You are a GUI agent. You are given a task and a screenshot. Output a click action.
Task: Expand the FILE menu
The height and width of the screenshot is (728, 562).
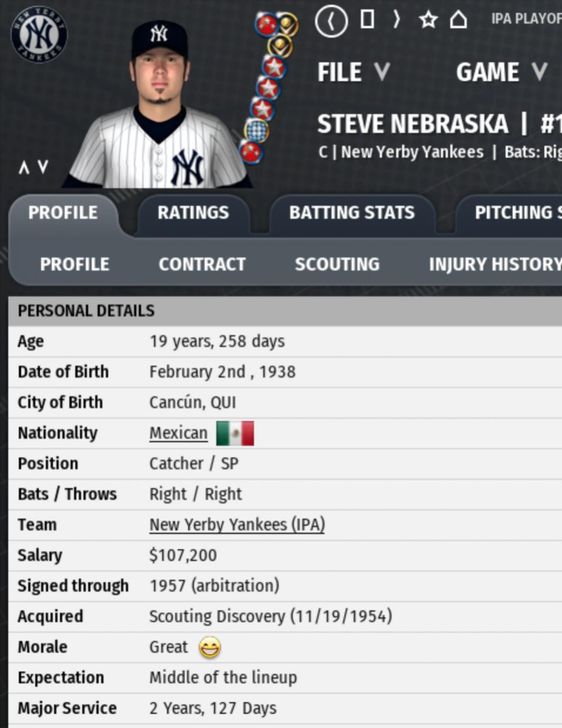353,72
